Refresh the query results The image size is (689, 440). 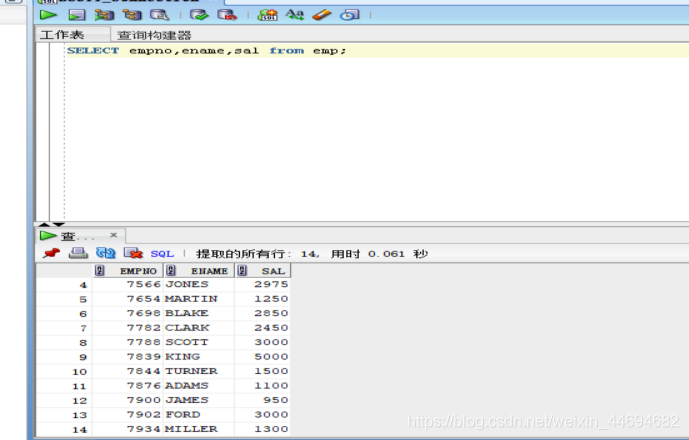(105, 253)
